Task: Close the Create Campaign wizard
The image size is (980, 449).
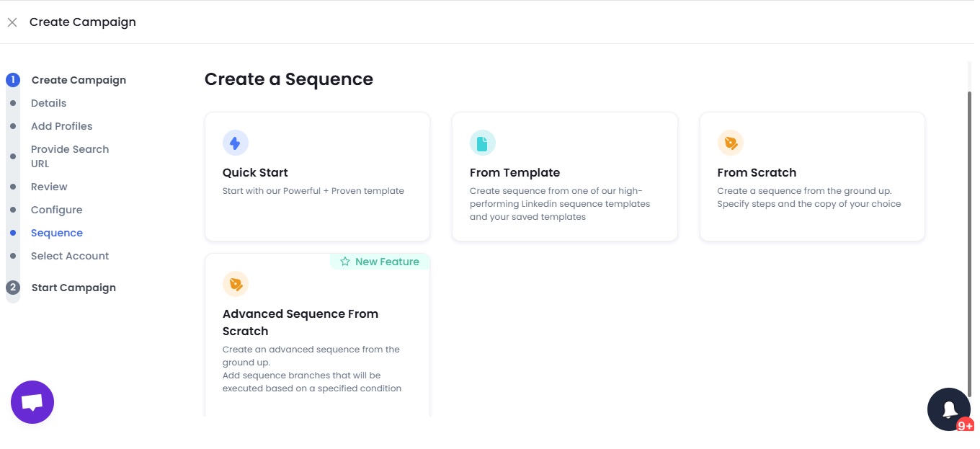Action: [x=12, y=22]
